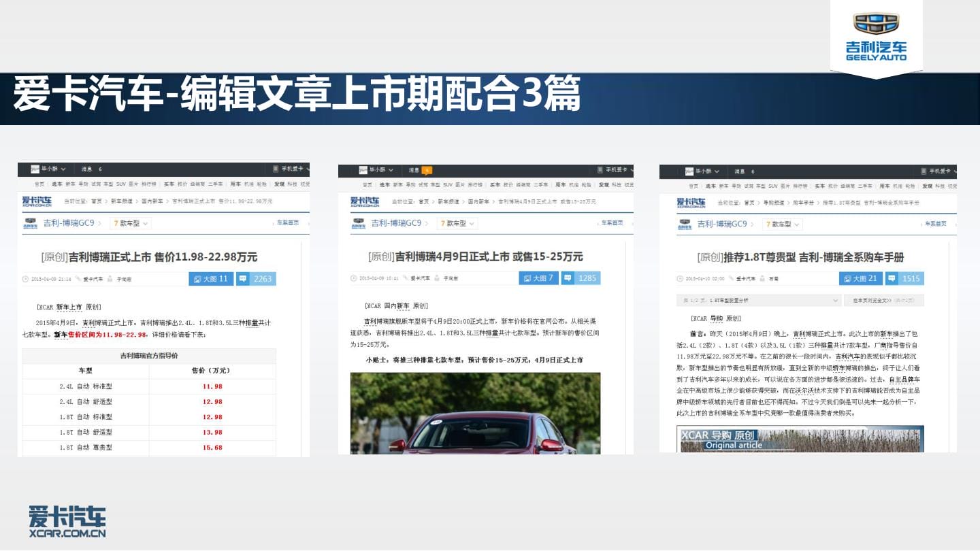Click the XCAR.COM.CN logo at the slide footer
The height and width of the screenshot is (551, 980).
click(67, 522)
